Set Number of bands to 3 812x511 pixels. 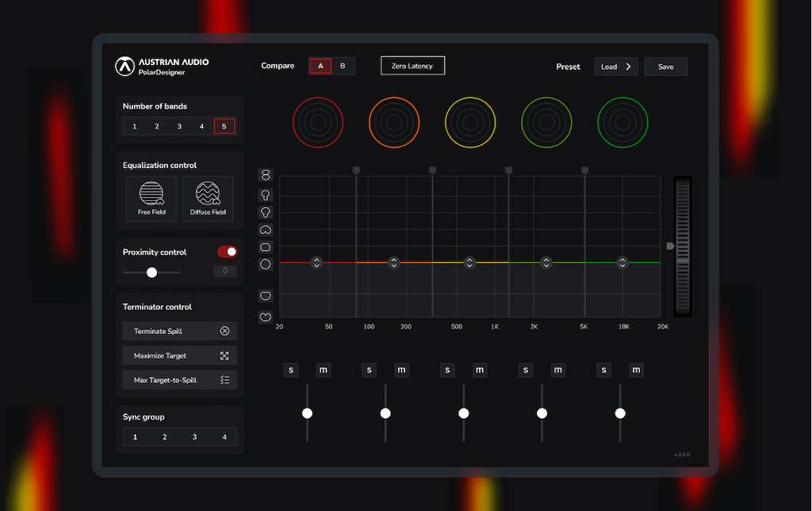click(x=179, y=126)
